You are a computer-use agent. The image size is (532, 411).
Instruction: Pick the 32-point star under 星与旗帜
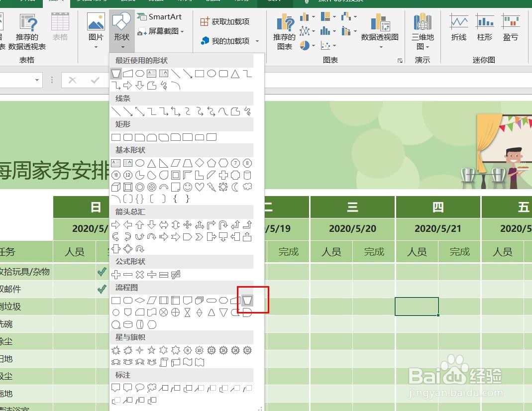[247, 350]
